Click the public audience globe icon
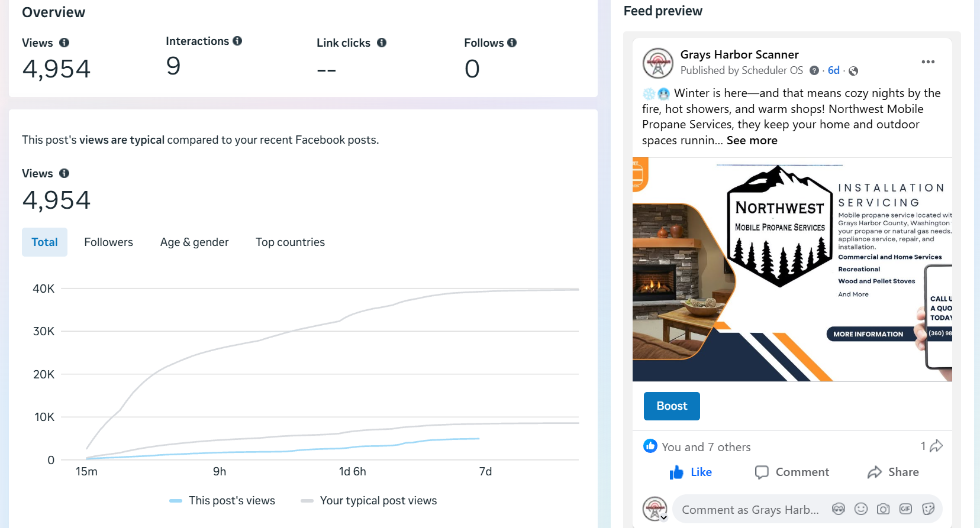This screenshot has width=980, height=528. (853, 71)
